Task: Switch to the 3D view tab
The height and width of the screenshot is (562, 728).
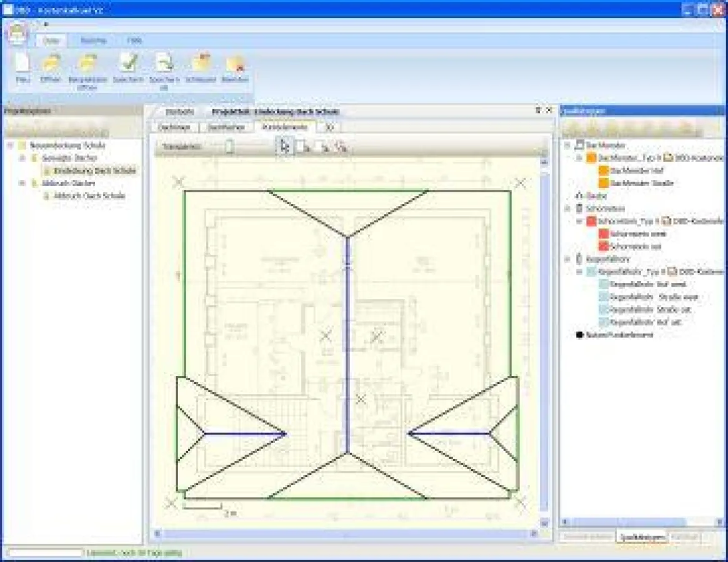Action: [x=329, y=127]
